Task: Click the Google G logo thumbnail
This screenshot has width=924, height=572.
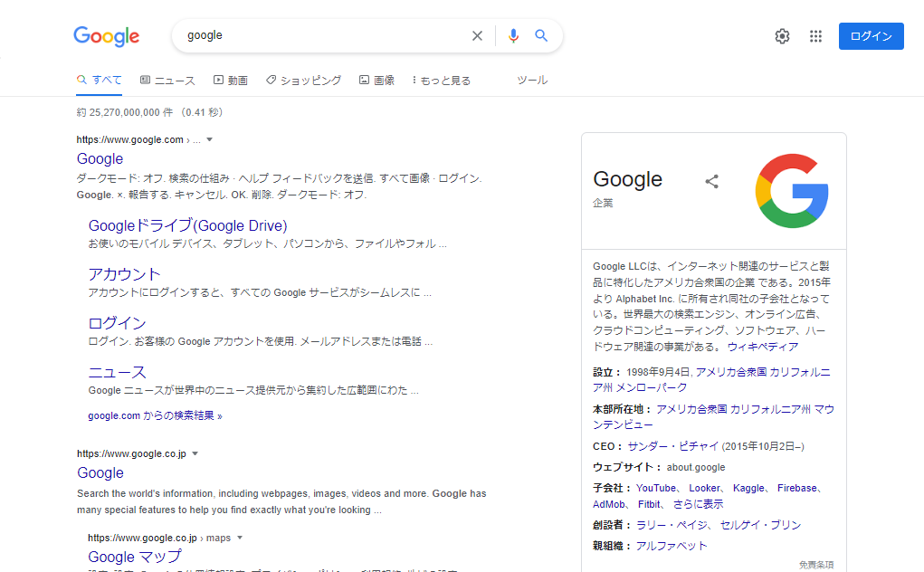Action: 792,191
